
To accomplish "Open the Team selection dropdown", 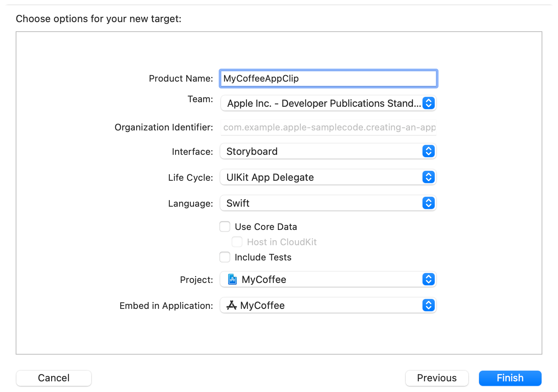I will pyautogui.click(x=328, y=103).
